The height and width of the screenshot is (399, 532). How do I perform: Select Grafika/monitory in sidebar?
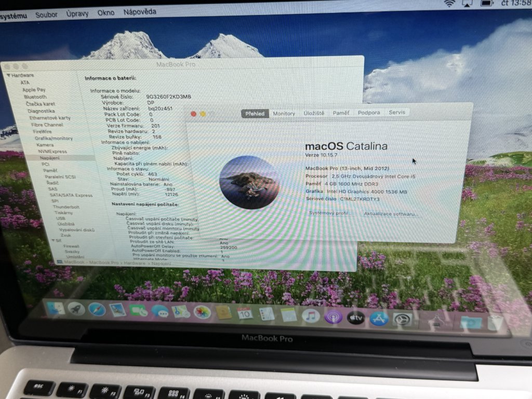pos(54,138)
